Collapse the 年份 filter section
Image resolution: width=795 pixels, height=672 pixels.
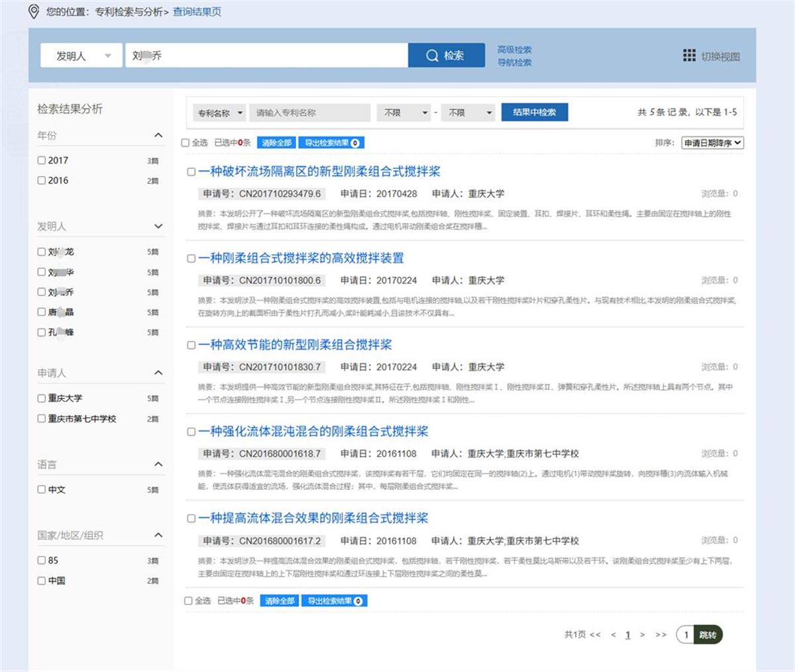click(158, 136)
